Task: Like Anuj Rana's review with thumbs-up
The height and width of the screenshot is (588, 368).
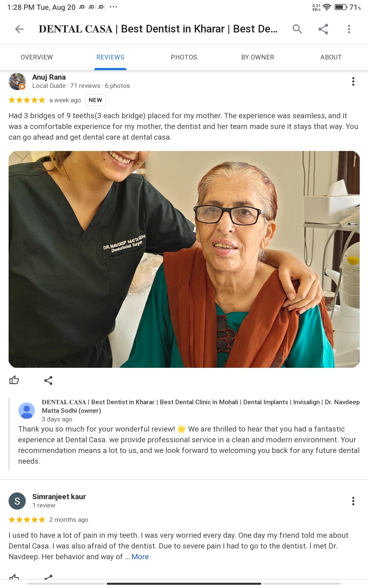Action: (x=14, y=380)
